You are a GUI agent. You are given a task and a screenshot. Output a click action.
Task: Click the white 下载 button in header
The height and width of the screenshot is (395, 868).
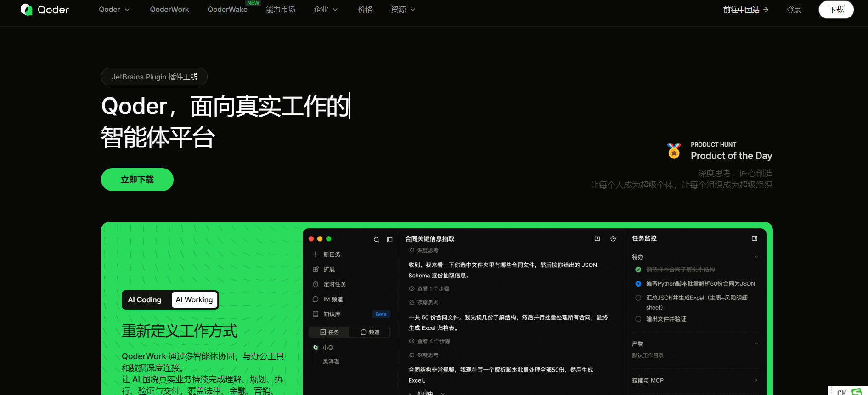836,10
